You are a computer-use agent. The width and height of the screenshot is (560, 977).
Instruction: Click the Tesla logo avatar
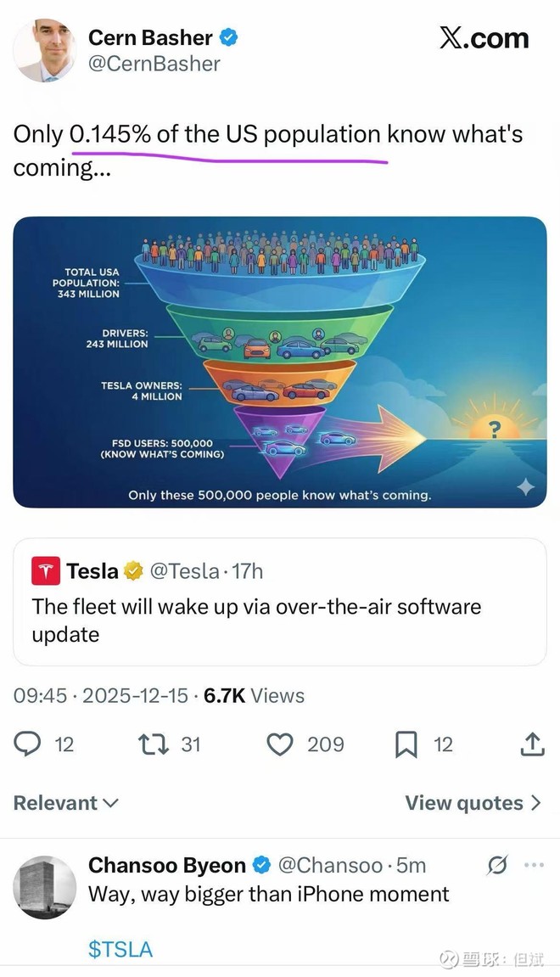46,571
